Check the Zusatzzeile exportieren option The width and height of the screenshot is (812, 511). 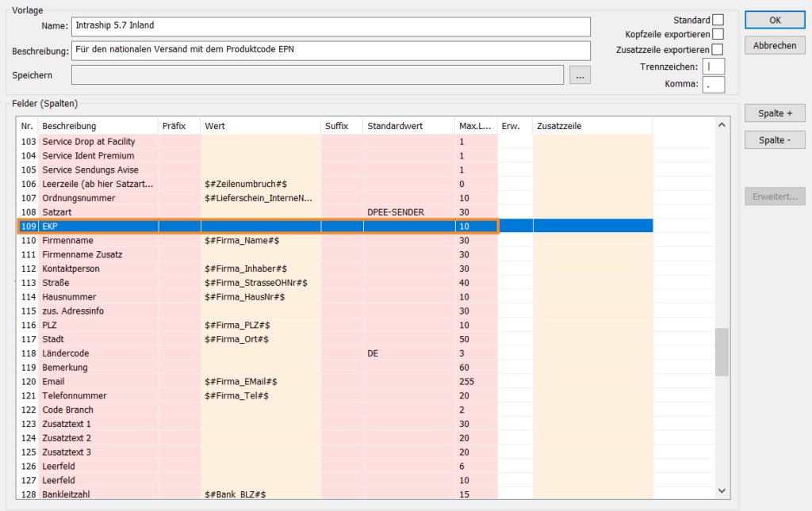[718, 50]
